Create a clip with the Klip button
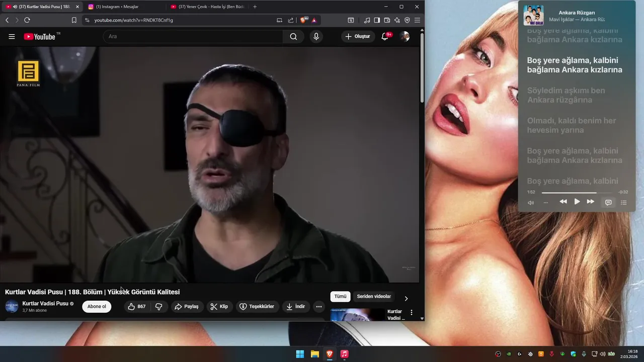Viewport: 644px width, 362px height. tap(219, 306)
